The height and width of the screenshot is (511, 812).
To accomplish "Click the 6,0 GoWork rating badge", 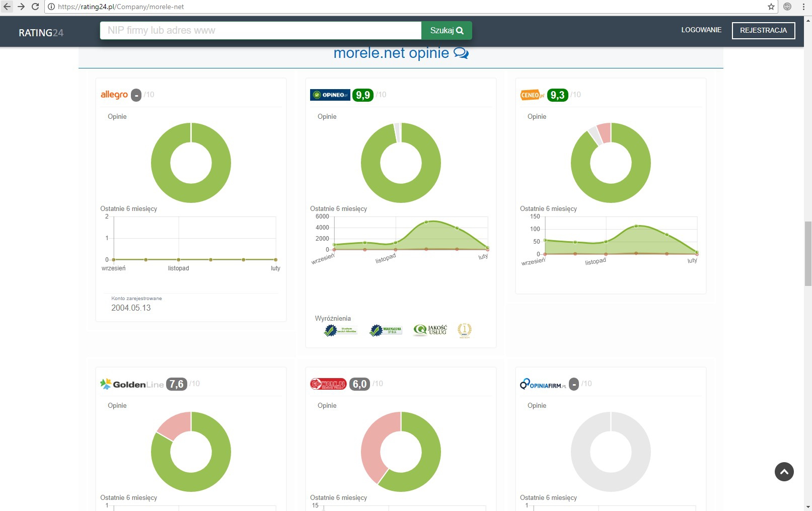I will [x=360, y=384].
